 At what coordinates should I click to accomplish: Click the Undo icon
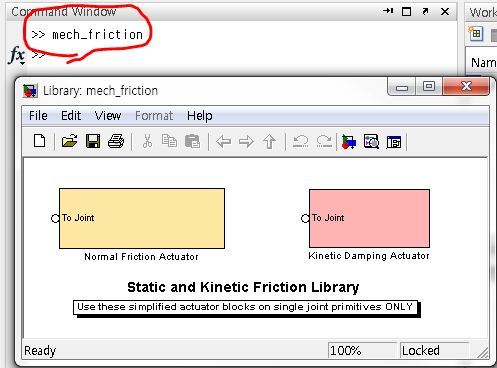point(300,141)
